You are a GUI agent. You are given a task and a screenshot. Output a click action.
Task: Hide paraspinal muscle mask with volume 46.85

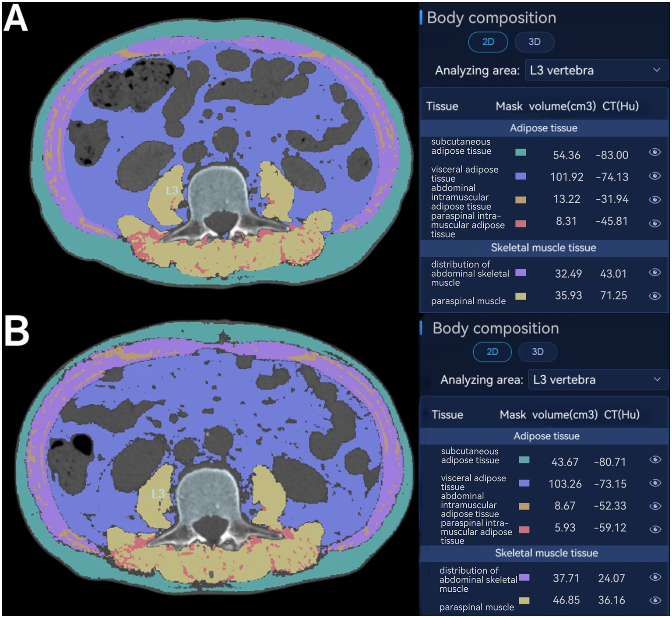coord(655,600)
